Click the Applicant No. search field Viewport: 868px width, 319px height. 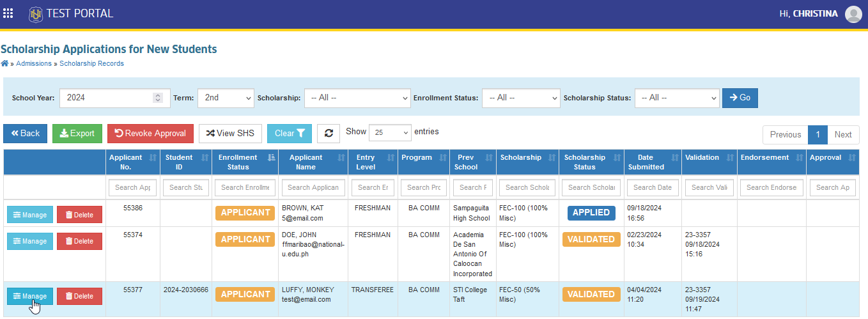pos(133,187)
